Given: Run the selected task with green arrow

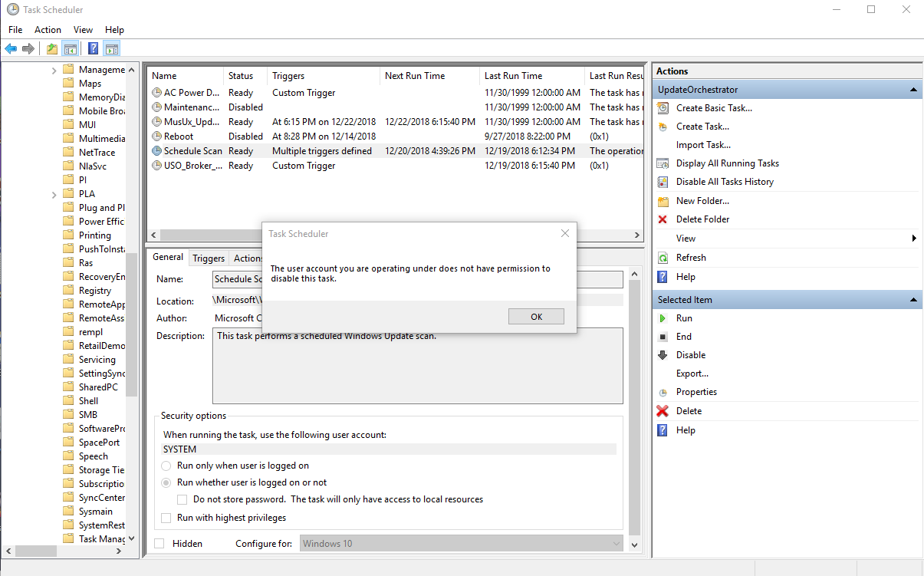Looking at the screenshot, I should 663,318.
